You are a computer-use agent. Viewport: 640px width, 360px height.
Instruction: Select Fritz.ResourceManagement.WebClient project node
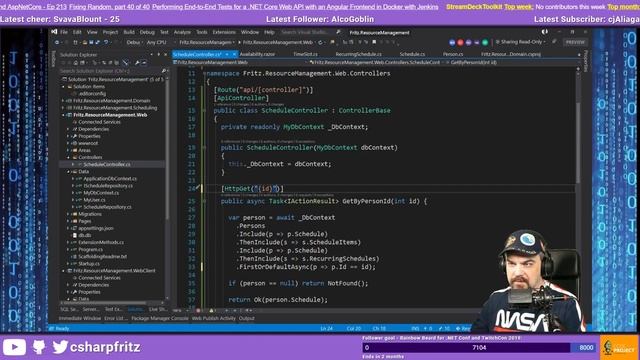(114, 271)
